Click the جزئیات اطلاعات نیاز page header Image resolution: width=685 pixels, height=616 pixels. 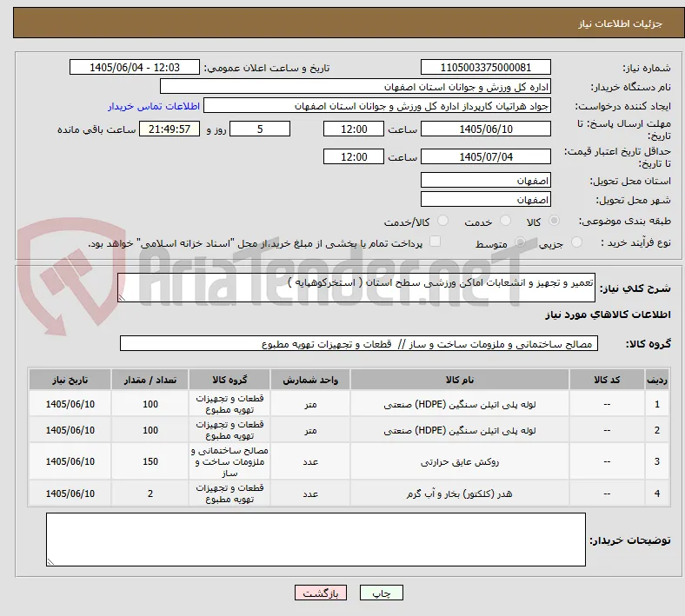[x=621, y=23]
